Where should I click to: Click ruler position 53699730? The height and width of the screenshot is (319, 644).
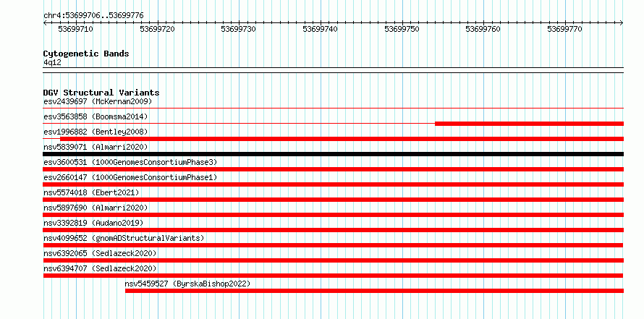[x=238, y=30]
